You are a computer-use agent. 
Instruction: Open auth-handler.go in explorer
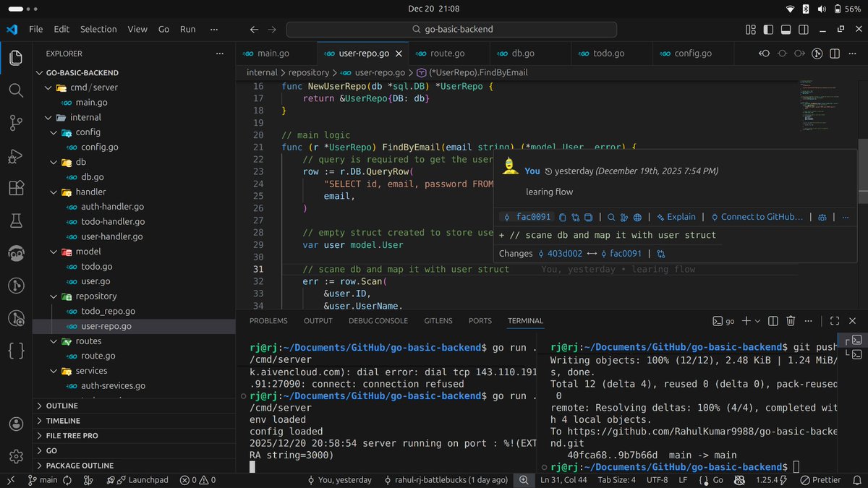[x=134, y=207]
